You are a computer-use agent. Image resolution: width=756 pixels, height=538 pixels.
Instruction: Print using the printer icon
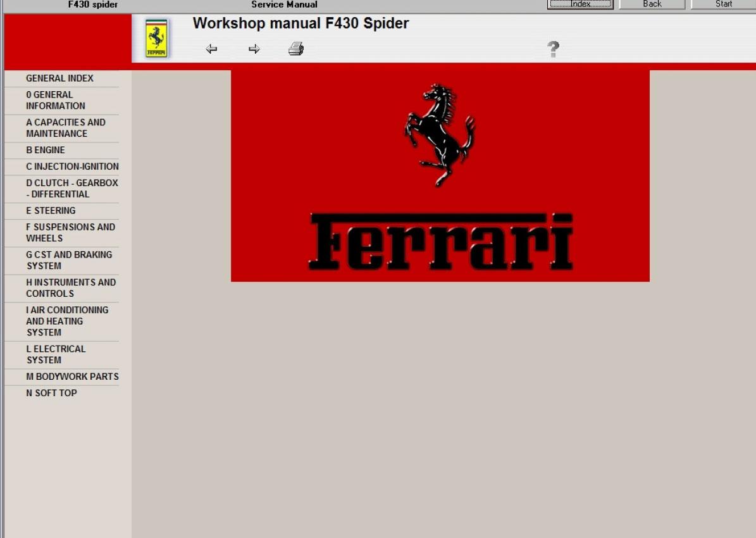[x=296, y=49]
